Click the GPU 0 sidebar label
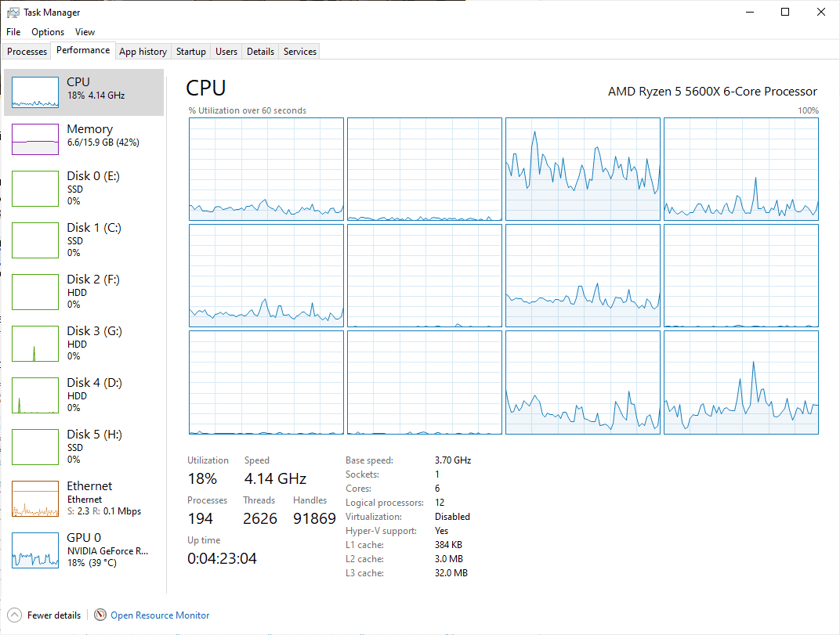 [x=84, y=538]
